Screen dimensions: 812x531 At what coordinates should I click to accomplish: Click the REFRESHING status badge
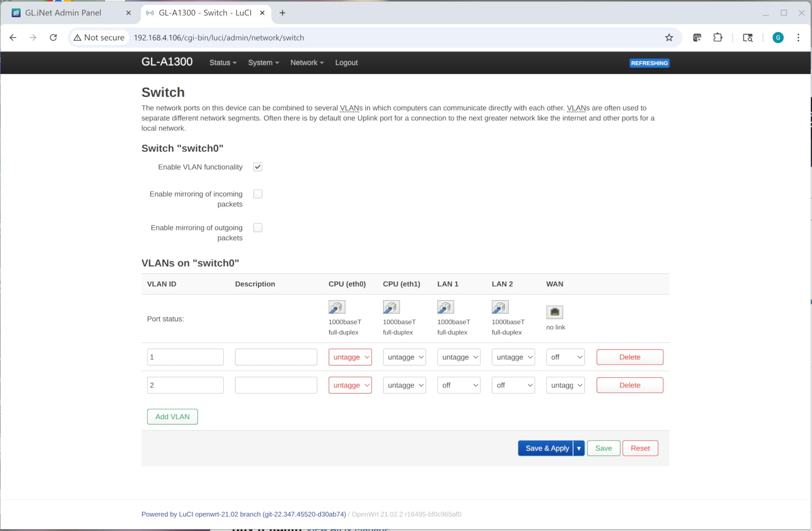pos(650,63)
